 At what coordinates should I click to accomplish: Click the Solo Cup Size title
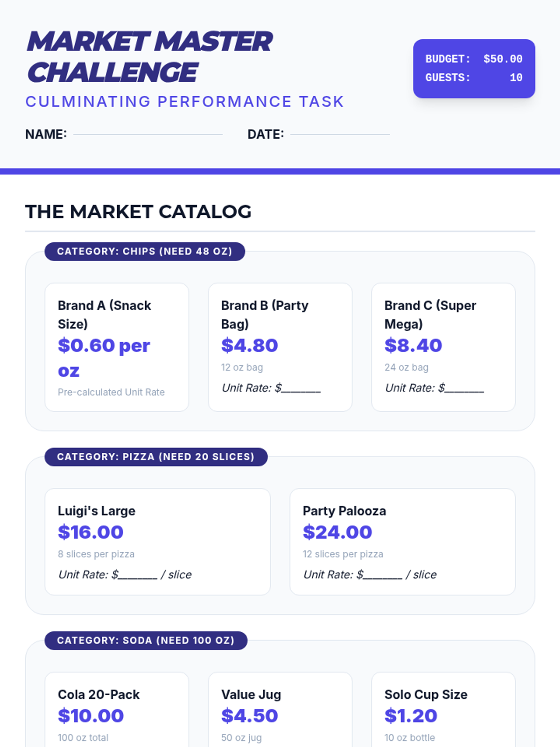426,695
